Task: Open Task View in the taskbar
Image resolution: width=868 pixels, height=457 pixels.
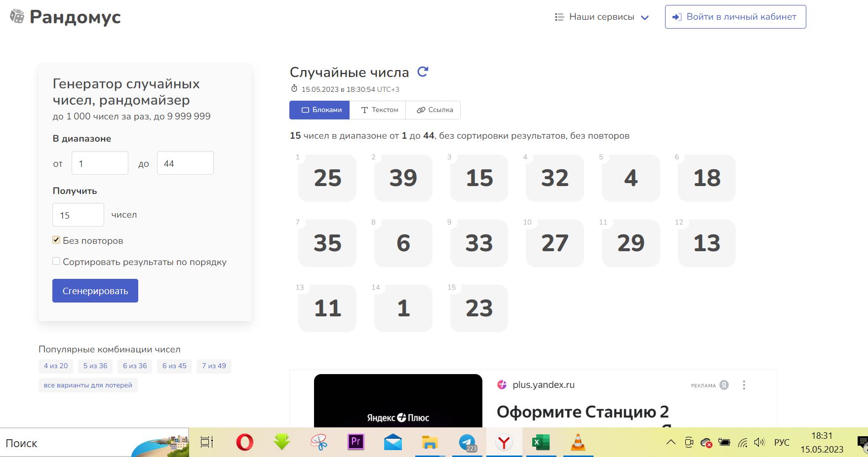Action: pyautogui.click(x=207, y=442)
